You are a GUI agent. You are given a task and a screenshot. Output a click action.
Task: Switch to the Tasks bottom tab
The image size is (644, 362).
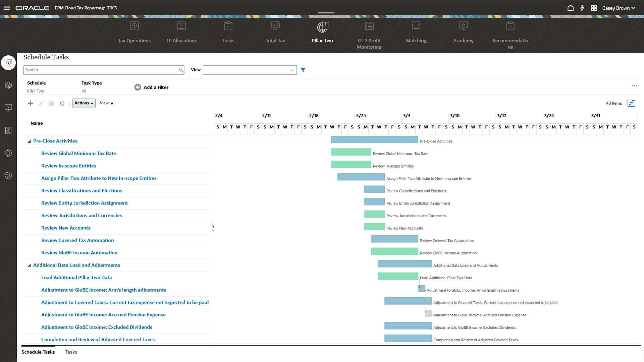click(71, 352)
